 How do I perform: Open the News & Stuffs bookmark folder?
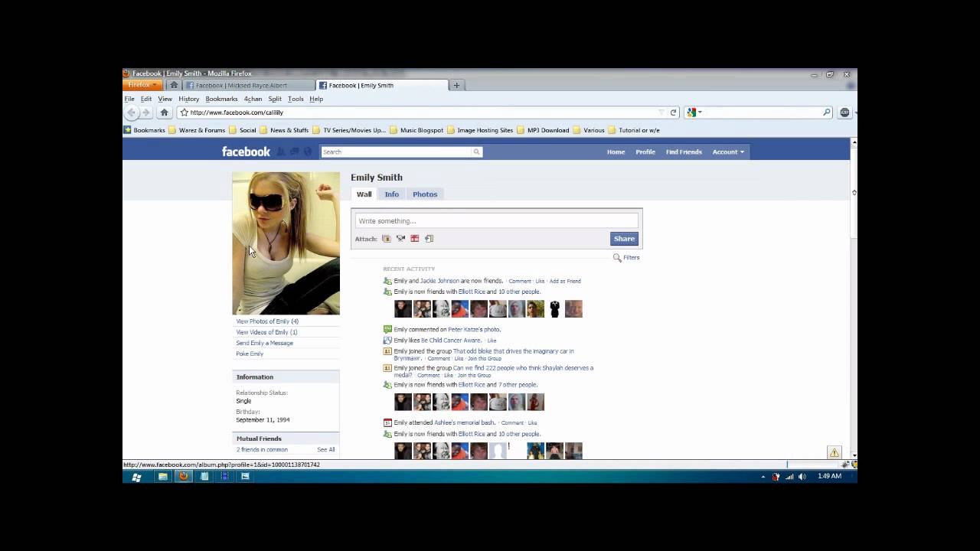click(x=284, y=130)
